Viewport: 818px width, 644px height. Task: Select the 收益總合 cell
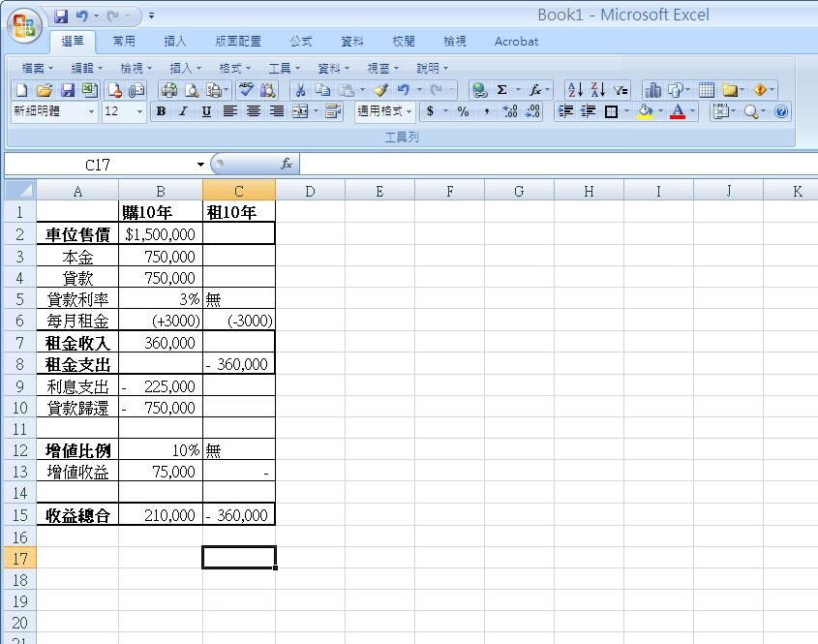tap(77, 515)
